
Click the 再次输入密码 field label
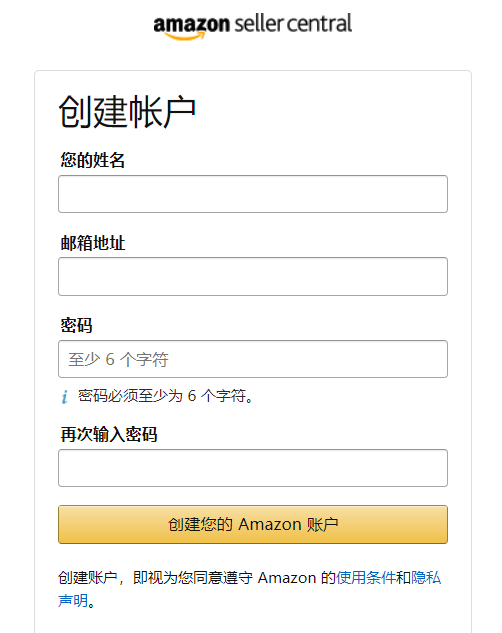coord(109,435)
